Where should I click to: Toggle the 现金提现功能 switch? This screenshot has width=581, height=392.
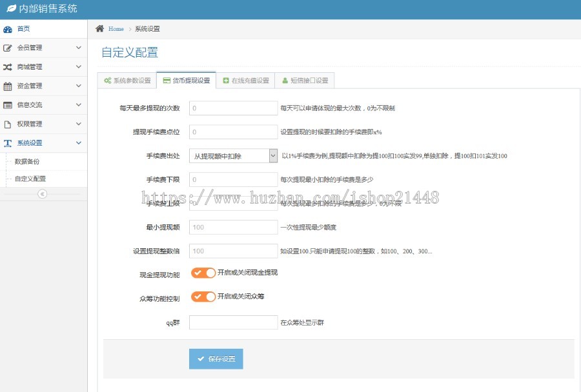click(x=203, y=273)
